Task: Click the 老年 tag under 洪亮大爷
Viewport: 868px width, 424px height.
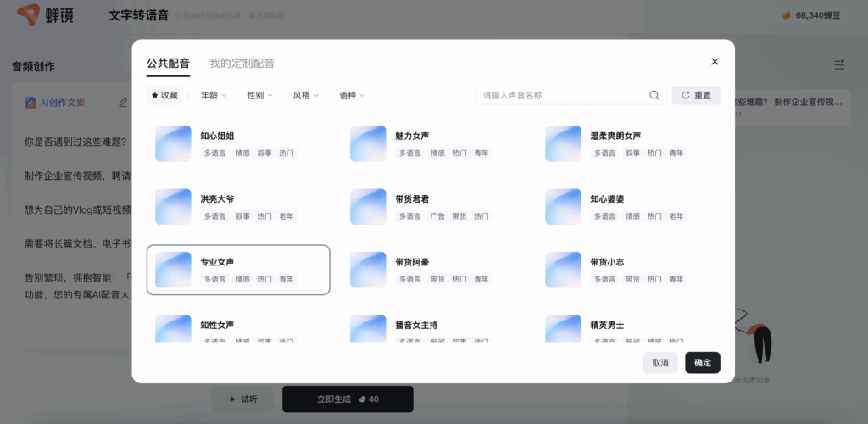Action: pos(287,216)
